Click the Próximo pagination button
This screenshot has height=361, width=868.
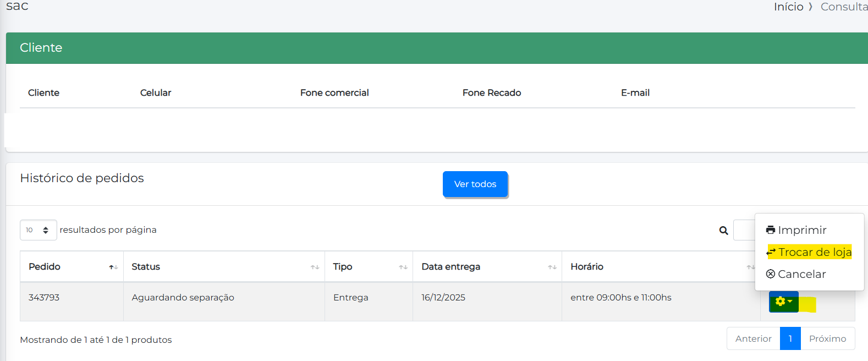coord(827,338)
